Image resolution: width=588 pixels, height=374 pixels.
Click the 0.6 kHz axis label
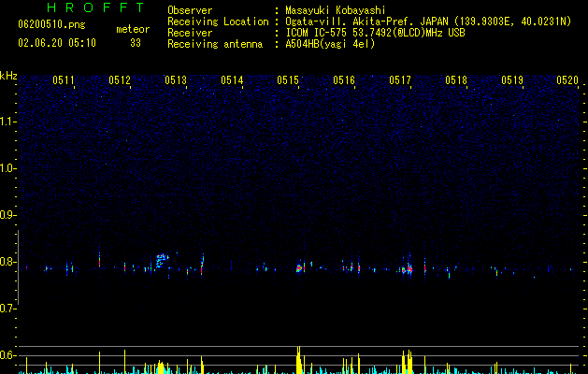(x=8, y=355)
